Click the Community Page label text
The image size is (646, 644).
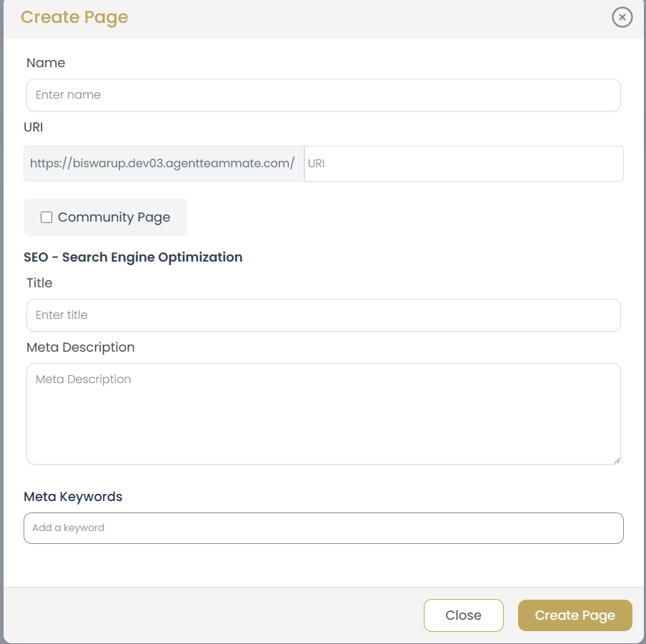point(113,217)
